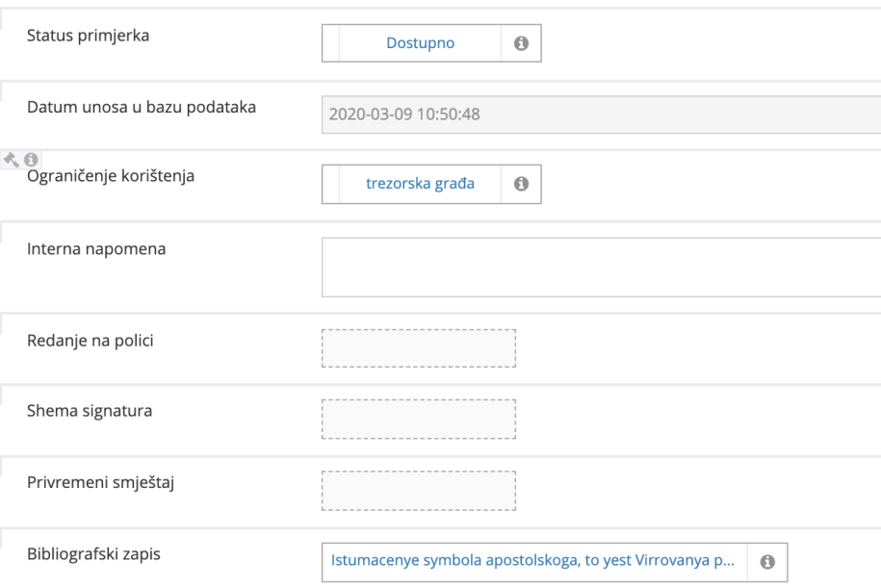
Task: View info about the trezorska građa restriction
Action: click(x=521, y=184)
